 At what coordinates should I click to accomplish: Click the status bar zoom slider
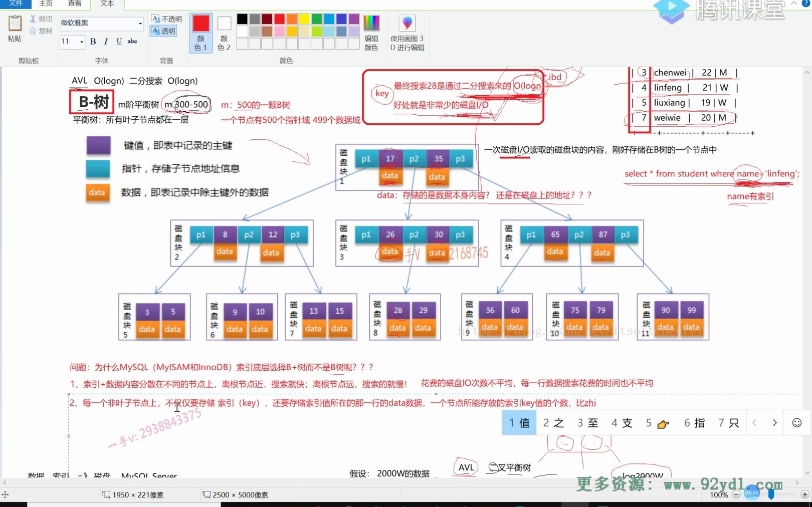click(x=771, y=494)
